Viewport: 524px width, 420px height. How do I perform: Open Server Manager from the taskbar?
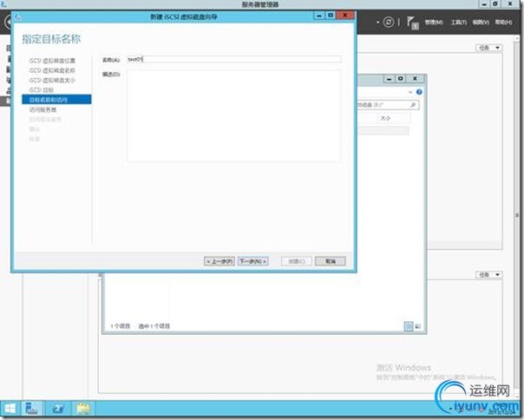point(32,409)
